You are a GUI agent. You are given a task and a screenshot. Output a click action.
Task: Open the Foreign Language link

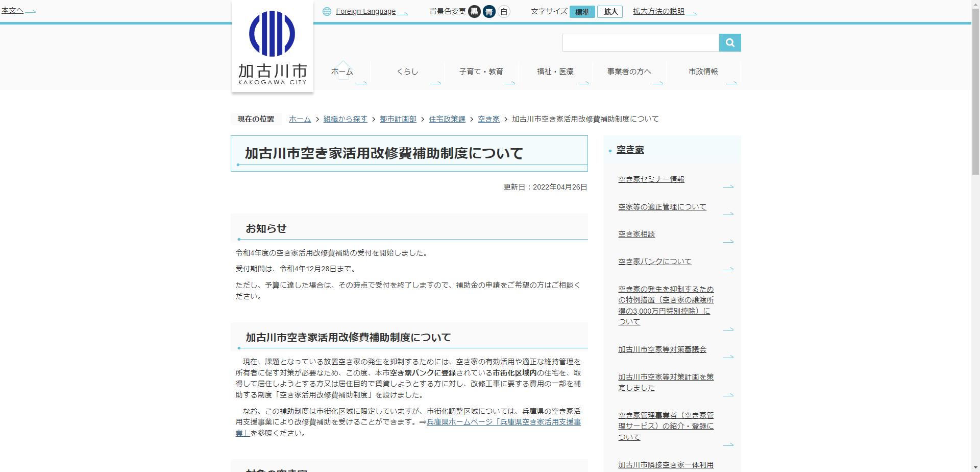coord(365,12)
